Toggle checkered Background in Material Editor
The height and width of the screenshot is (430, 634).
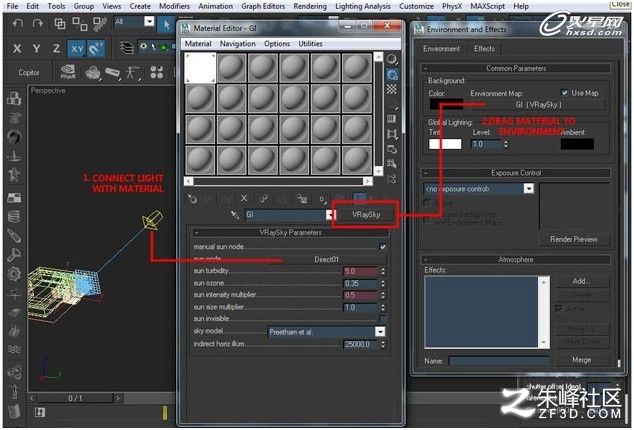tap(391, 89)
